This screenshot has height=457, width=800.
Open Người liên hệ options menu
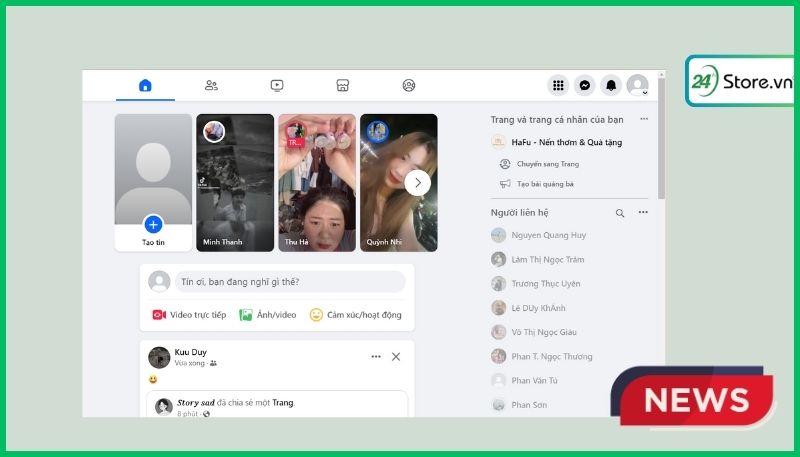point(643,212)
